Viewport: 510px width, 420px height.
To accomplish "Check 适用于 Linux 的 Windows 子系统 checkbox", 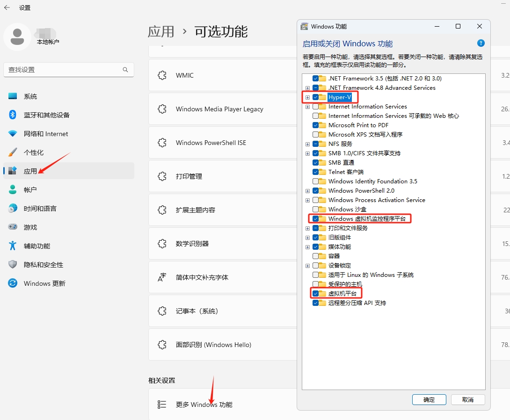I will pos(315,275).
